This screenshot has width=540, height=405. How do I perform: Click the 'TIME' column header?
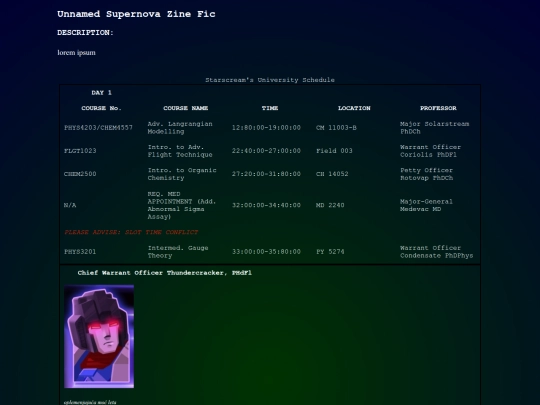[x=270, y=108]
